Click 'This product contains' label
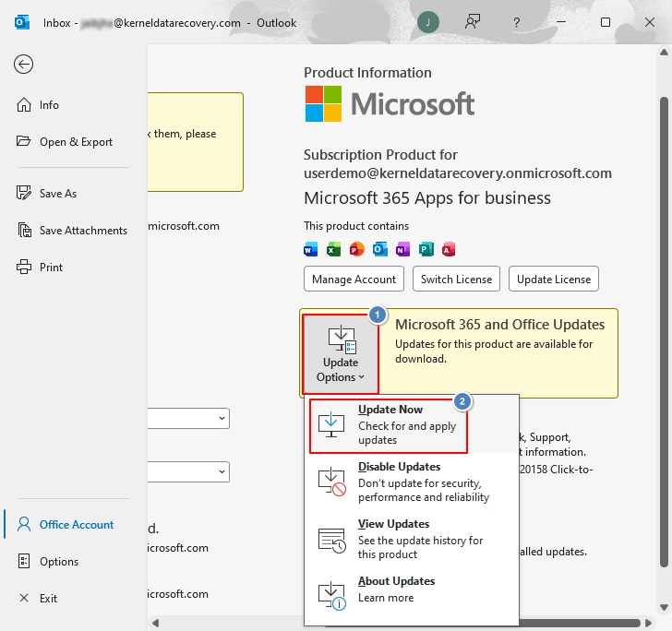This screenshot has width=672, height=631. (x=356, y=226)
